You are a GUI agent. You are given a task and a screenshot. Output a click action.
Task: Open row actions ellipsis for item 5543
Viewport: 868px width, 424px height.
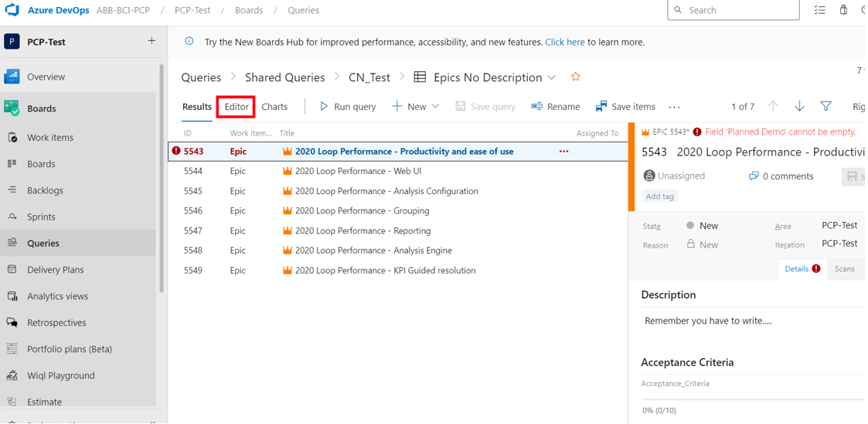(564, 152)
